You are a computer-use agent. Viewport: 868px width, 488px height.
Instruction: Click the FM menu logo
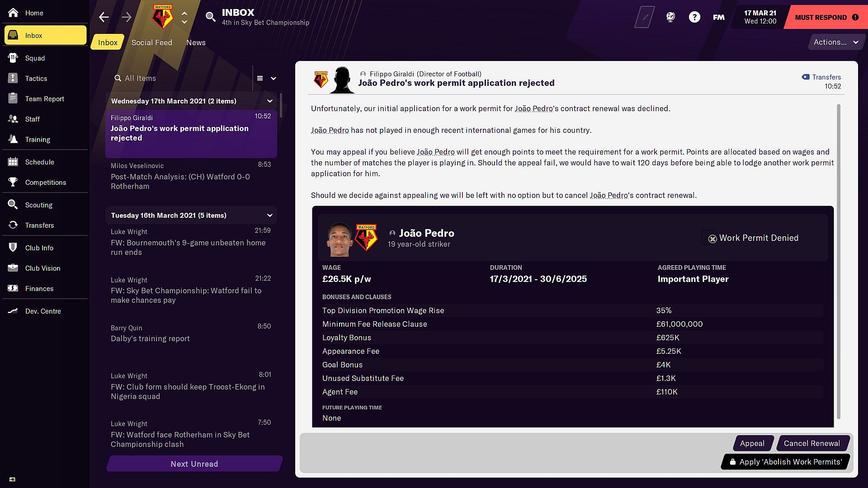(718, 17)
